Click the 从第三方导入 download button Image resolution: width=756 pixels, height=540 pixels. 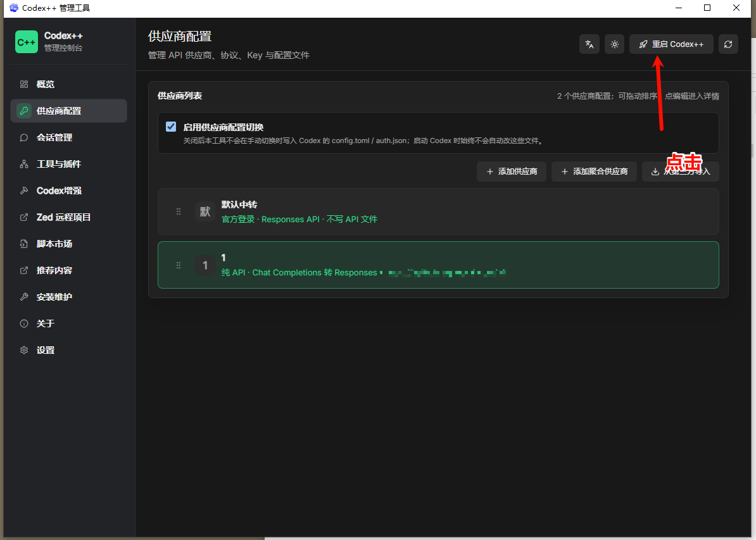tap(680, 172)
